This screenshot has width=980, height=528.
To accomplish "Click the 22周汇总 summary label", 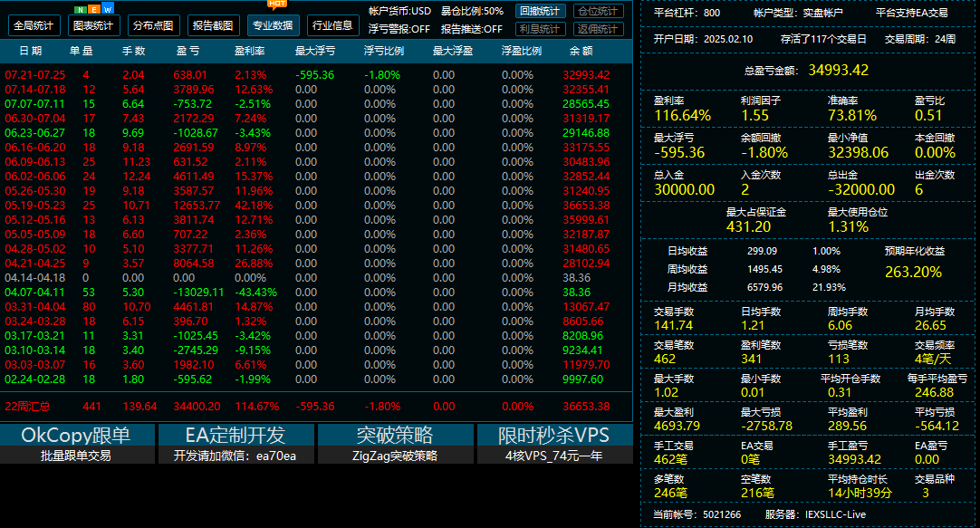I will point(27,406).
